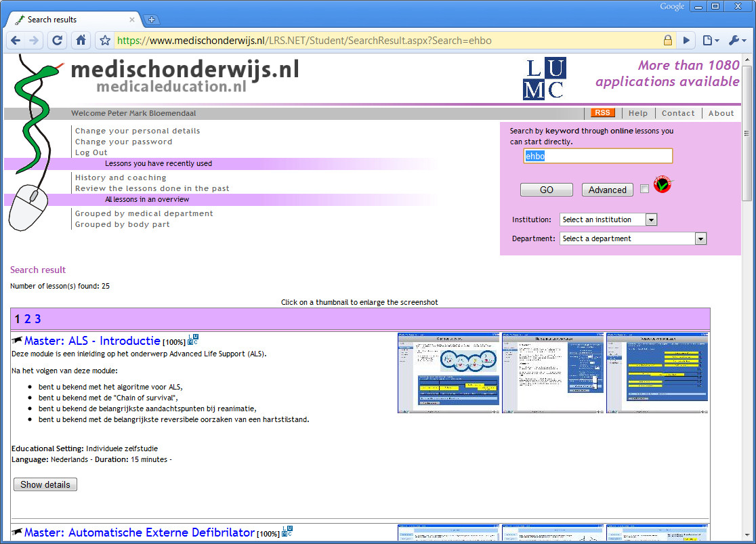Open the Contact menu item
Image resolution: width=756 pixels, height=544 pixels.
[x=678, y=113]
